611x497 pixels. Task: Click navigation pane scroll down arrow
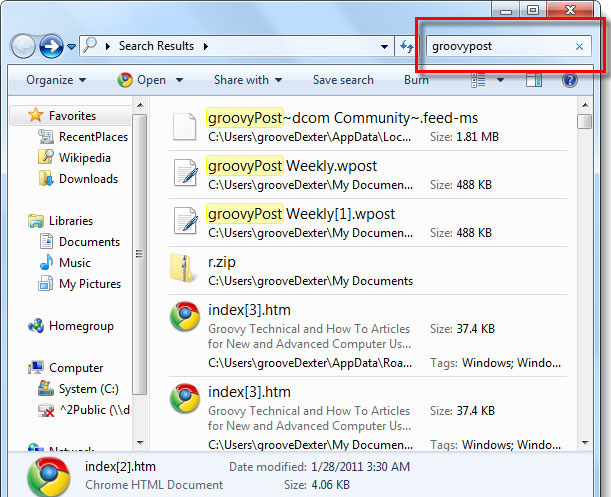click(x=140, y=442)
